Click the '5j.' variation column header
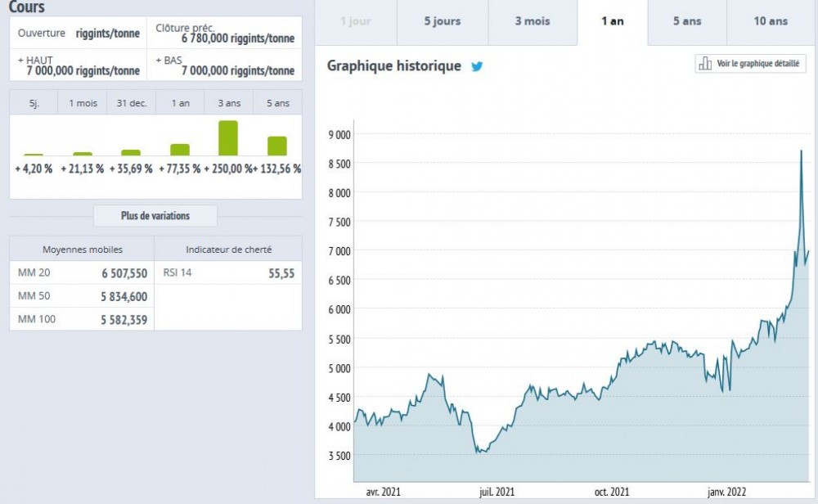This screenshot has height=504, width=818. tap(34, 103)
